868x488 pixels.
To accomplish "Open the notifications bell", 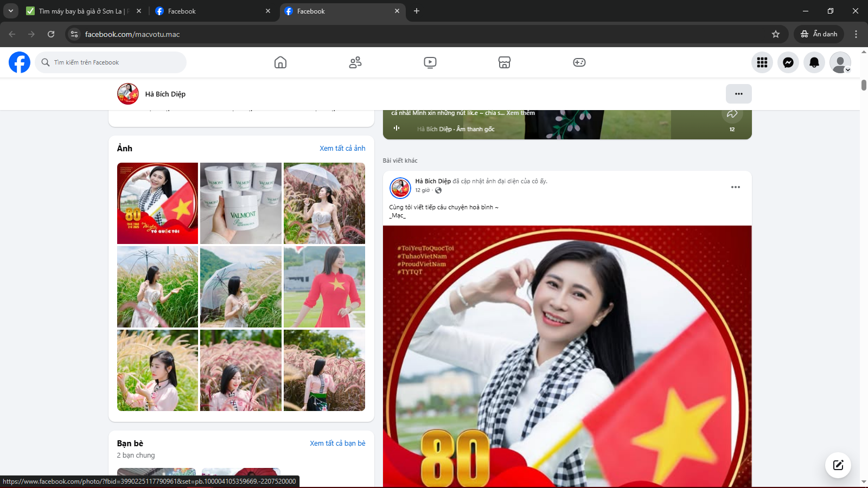I will pyautogui.click(x=814, y=62).
